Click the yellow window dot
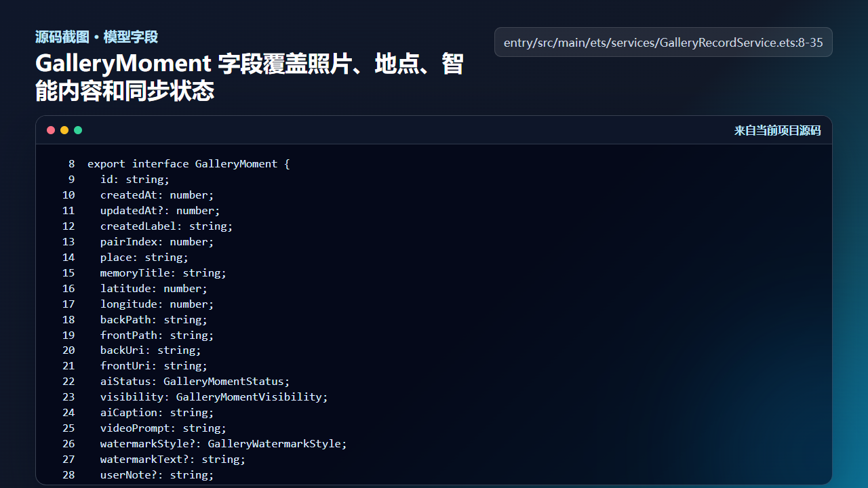Viewport: 868px width, 488px height. (x=64, y=130)
